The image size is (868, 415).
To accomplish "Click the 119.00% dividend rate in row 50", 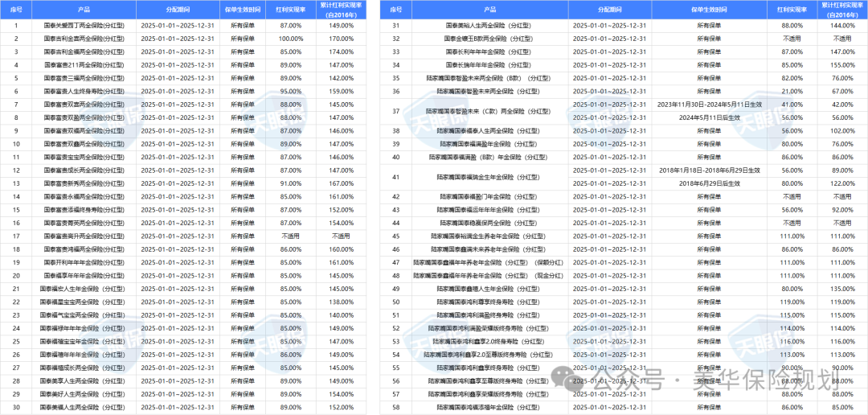I will 792,302.
